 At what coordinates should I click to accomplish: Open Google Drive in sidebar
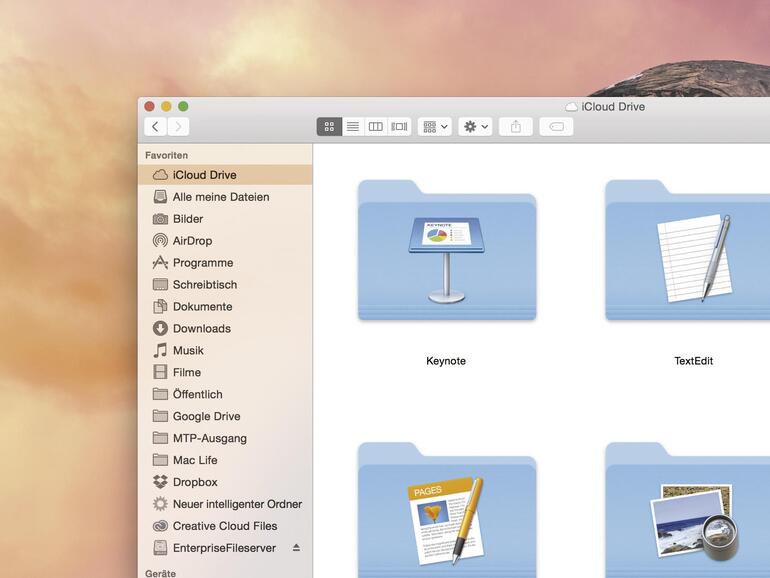225,416
